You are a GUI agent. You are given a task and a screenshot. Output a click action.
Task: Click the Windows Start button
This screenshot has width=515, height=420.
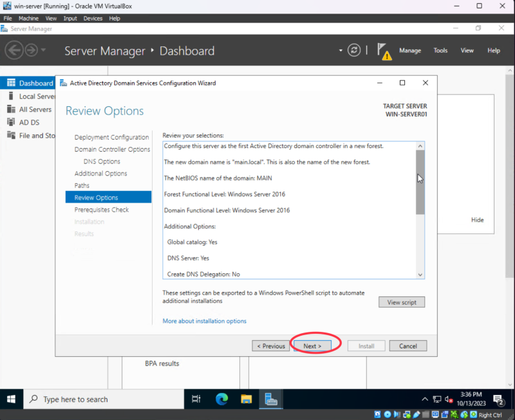(11, 399)
